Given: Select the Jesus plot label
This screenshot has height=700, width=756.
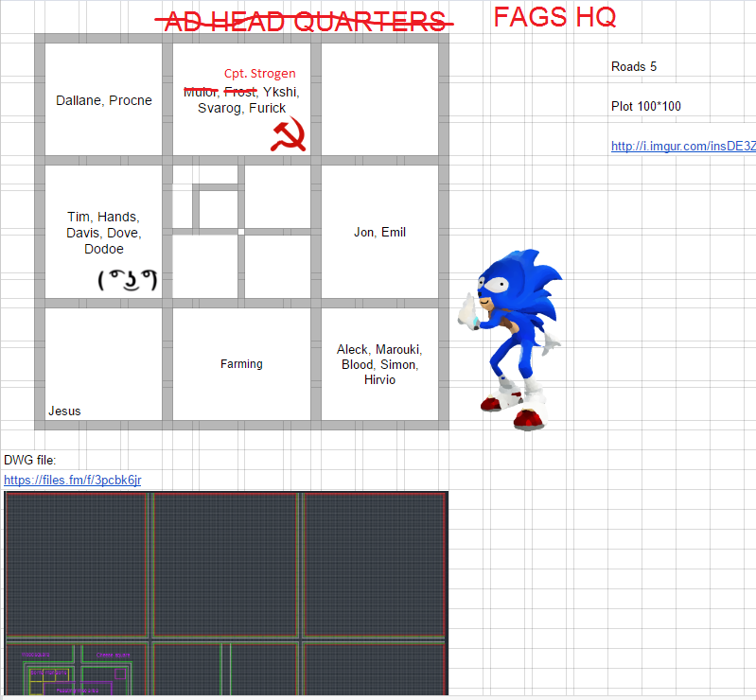Looking at the screenshot, I should 64,411.
